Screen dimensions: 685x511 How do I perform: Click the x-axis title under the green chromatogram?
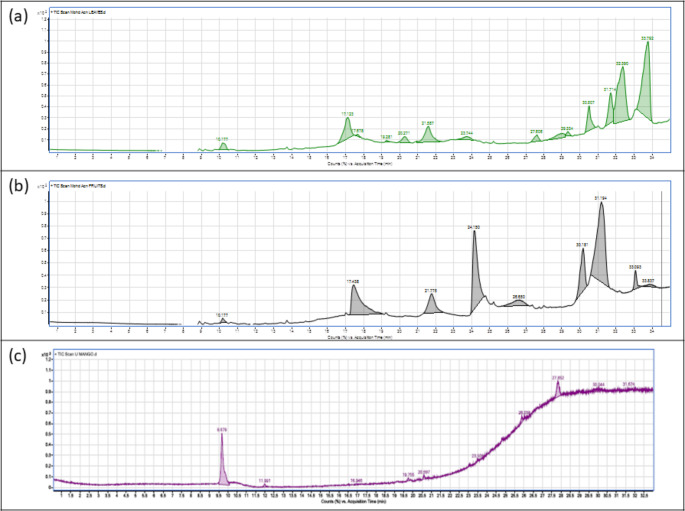click(x=360, y=164)
